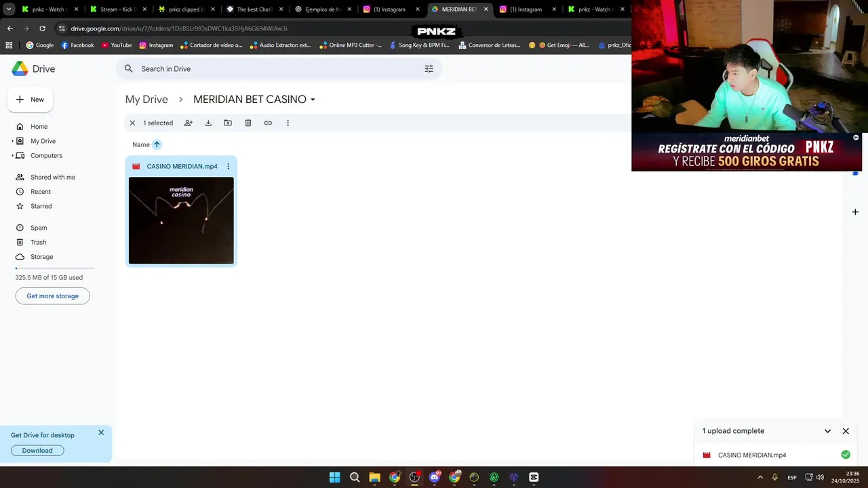Screen dimensions: 868x488
Task: Open the Chrome apps grid in bookmarks bar
Action: point(9,45)
